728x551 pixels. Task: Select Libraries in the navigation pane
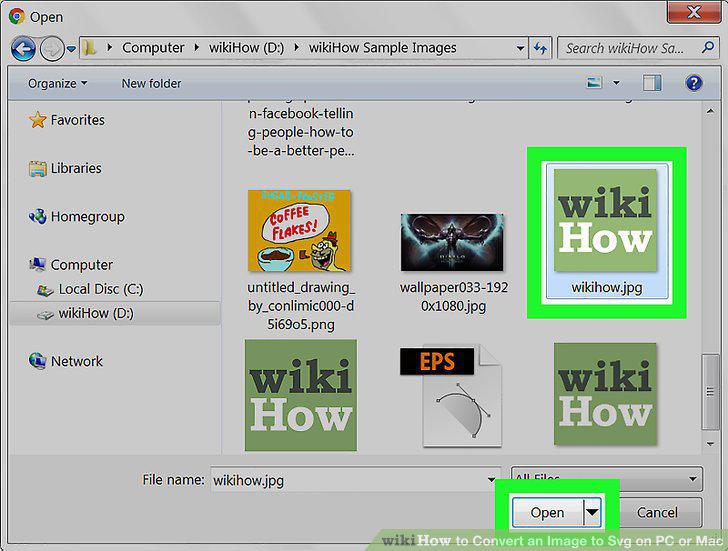(x=76, y=168)
